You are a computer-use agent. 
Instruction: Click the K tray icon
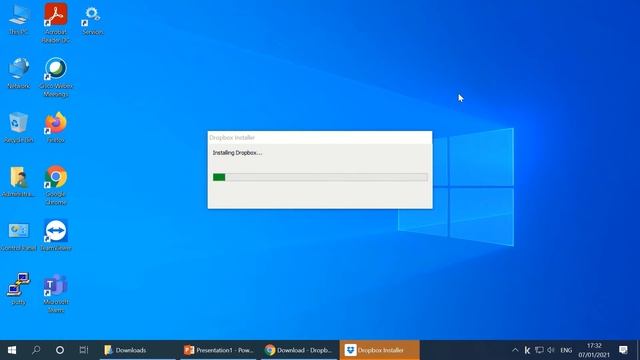point(527,350)
